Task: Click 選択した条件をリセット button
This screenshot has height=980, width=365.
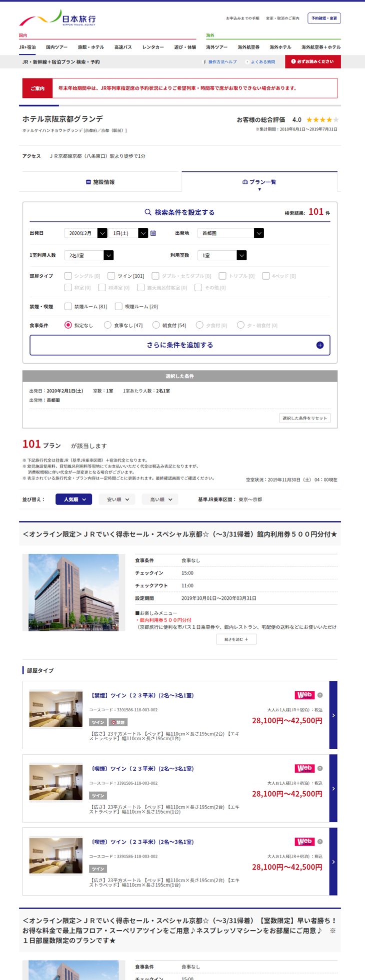Action: click(x=304, y=418)
